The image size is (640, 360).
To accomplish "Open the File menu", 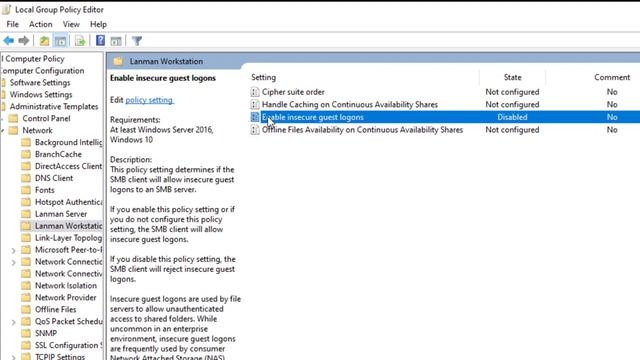I will pyautogui.click(x=12, y=24).
